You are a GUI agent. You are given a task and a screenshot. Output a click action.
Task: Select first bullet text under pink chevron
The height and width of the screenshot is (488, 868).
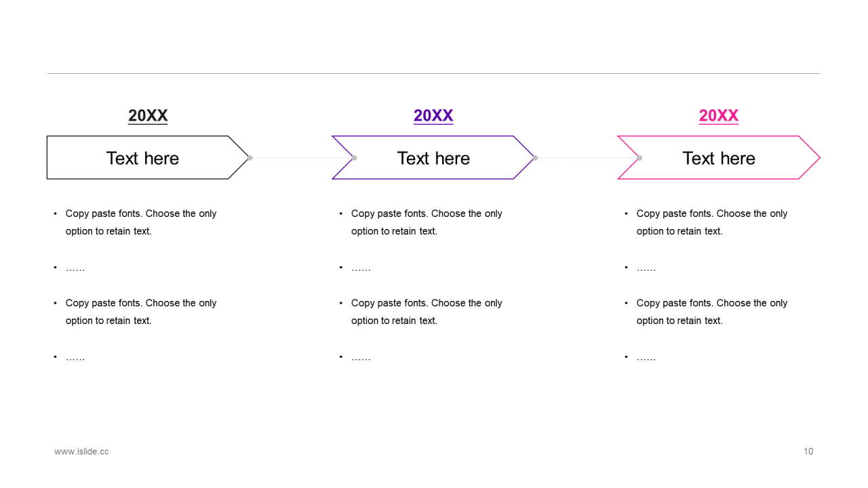[712, 222]
